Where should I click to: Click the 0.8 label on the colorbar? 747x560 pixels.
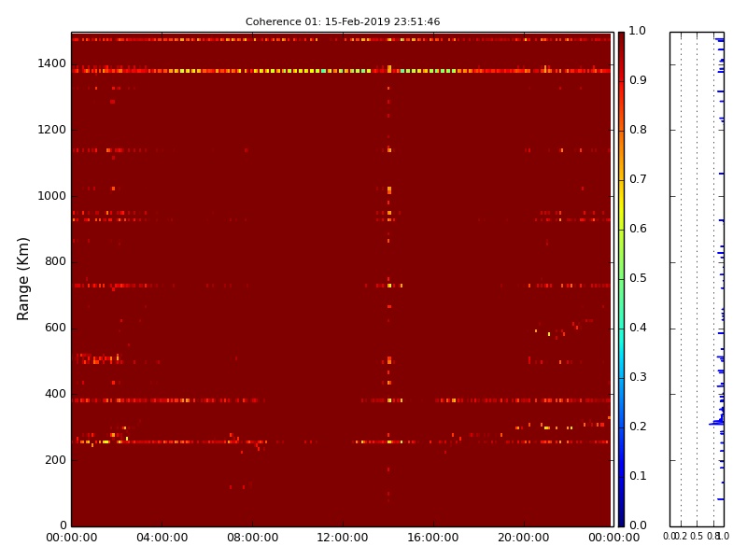[638, 130]
